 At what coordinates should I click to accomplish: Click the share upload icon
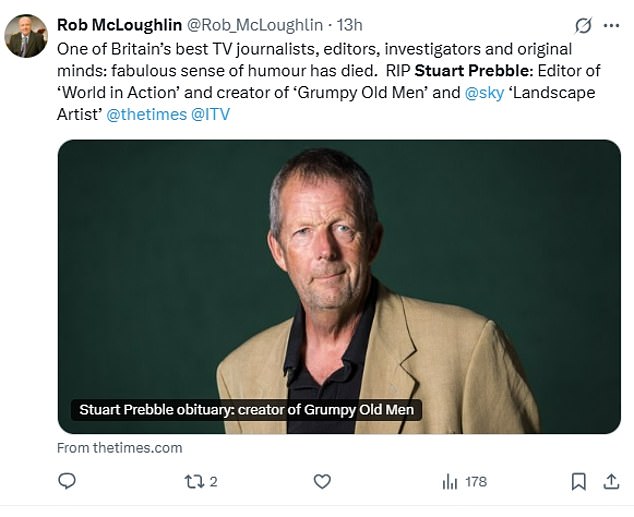609,481
